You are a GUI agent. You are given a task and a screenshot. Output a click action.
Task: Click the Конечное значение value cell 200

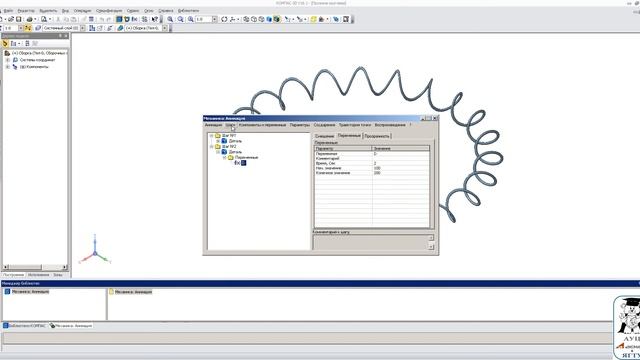coord(401,173)
